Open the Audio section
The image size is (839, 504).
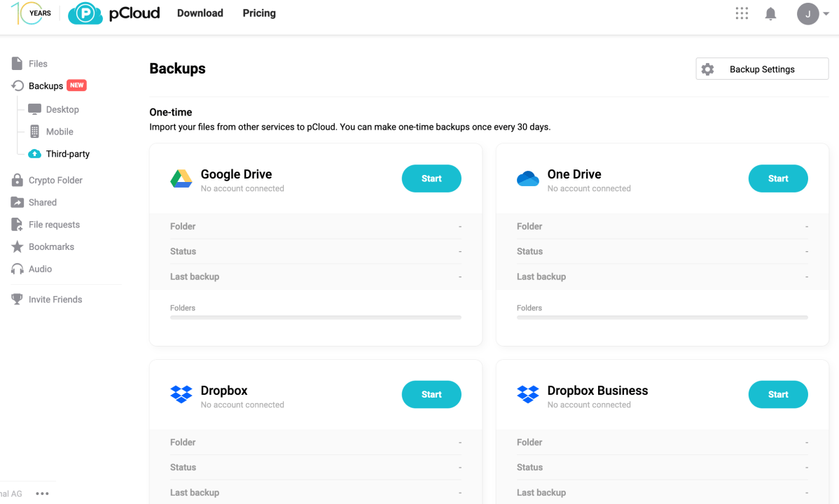40,269
